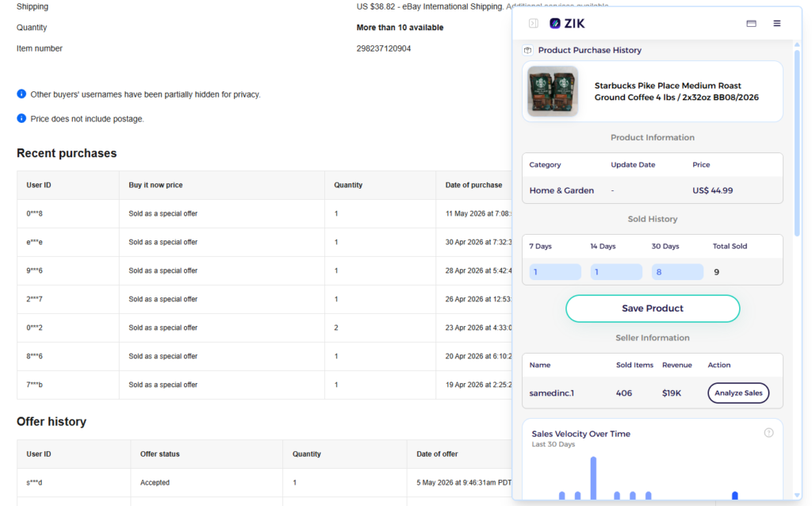Click the US$ 44.99 price value

[x=713, y=190]
